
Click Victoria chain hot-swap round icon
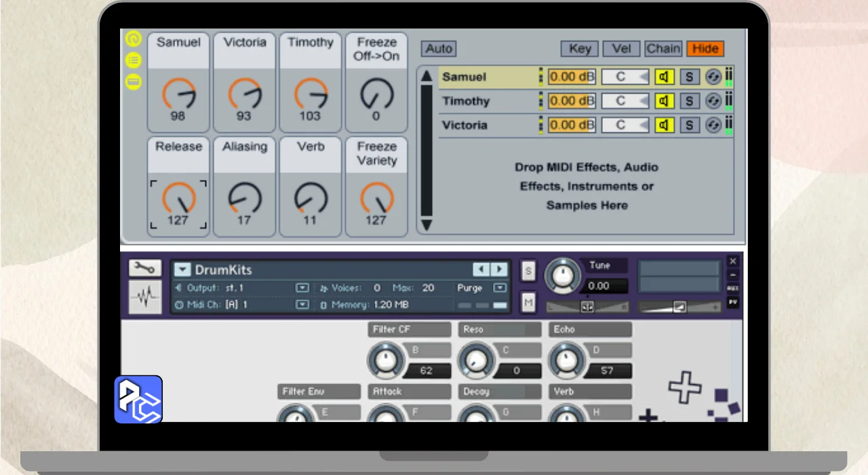[x=713, y=125]
